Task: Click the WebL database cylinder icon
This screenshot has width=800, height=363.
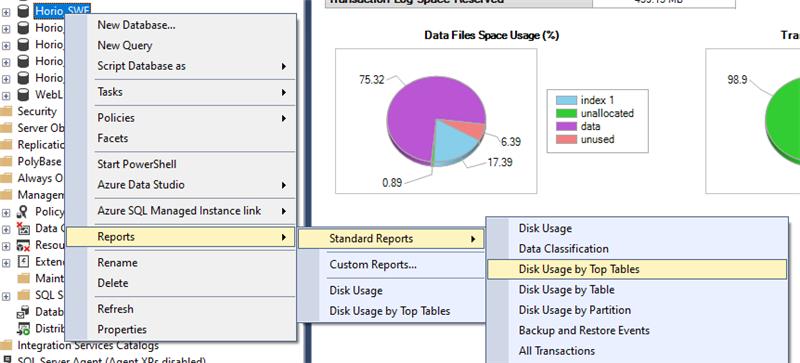Action: (23, 94)
